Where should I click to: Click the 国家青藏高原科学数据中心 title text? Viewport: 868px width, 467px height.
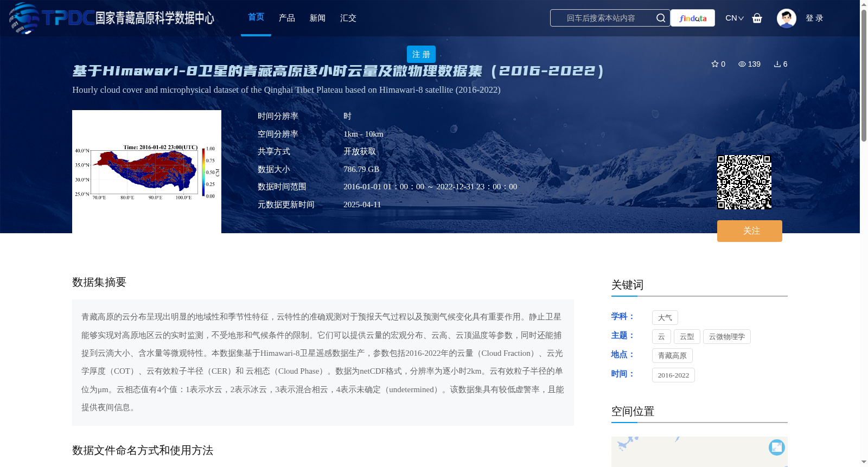[x=155, y=18]
